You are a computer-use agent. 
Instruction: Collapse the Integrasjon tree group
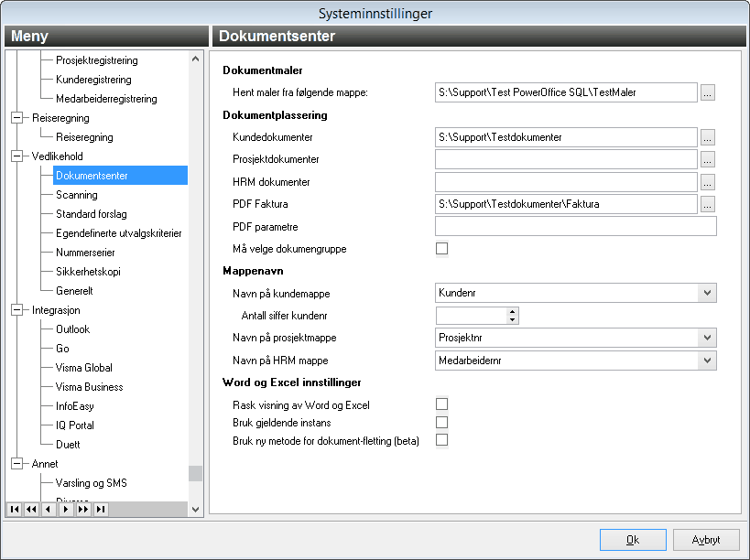click(x=16, y=310)
